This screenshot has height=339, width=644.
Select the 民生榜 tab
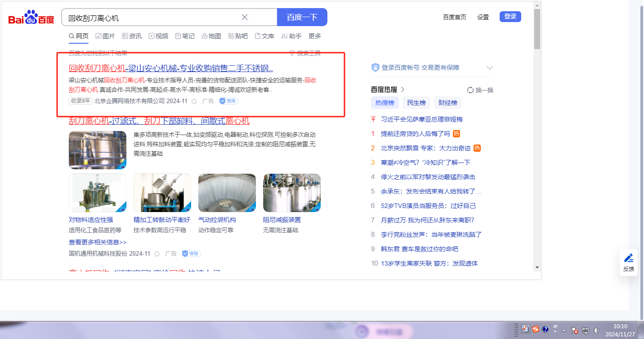point(416,103)
